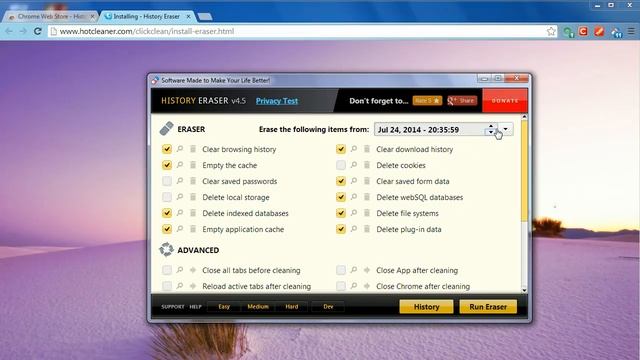
Task: Click arrow icon beside Close all tabs before cleaning
Action: coord(193,270)
